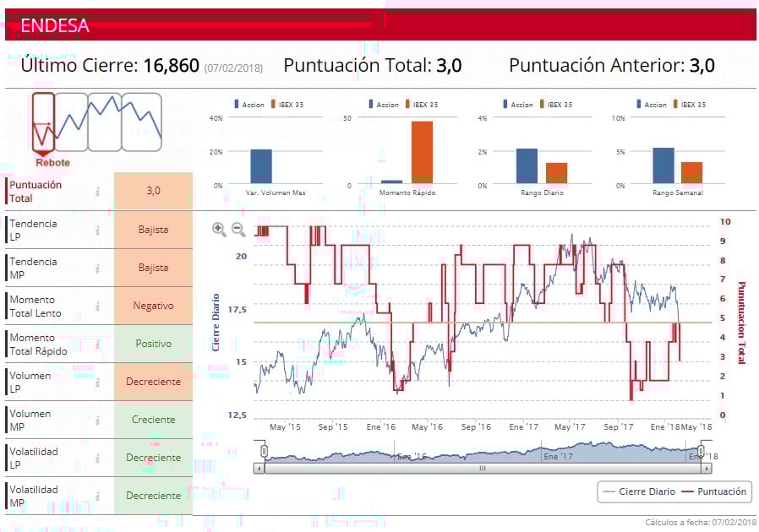Open chart icon in Momento Total Lento row
Image resolution: width=759 pixels, height=532 pixels.
pyautogui.click(x=98, y=307)
